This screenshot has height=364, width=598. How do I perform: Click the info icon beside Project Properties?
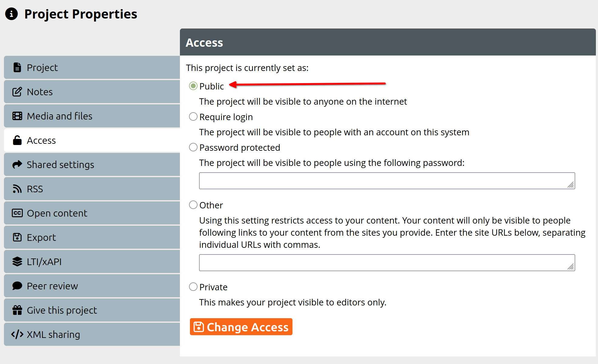tap(12, 14)
